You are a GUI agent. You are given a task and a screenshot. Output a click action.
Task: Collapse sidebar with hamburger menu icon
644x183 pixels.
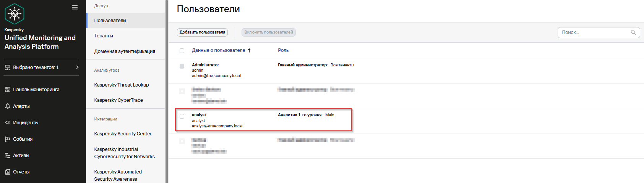point(75,7)
